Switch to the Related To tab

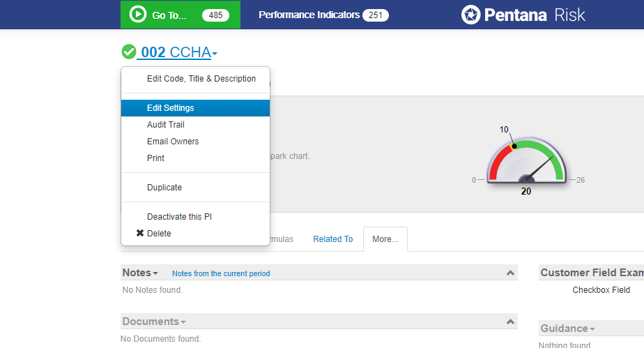[x=332, y=239]
